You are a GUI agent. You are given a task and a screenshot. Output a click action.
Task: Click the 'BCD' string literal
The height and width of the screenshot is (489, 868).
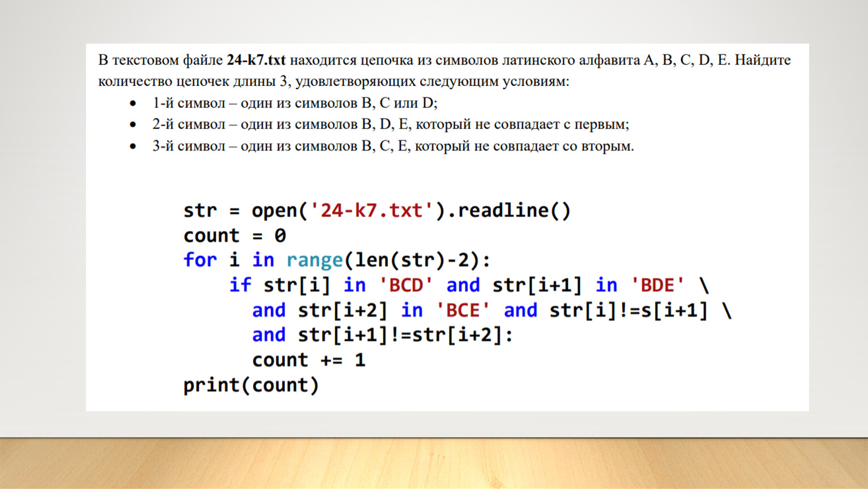[x=406, y=285]
